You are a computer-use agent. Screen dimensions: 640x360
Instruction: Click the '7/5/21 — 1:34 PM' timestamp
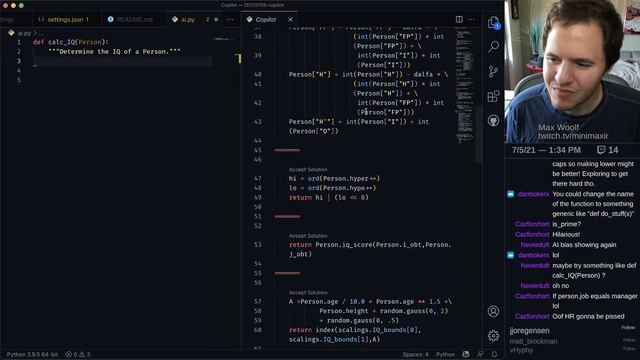tap(546, 150)
